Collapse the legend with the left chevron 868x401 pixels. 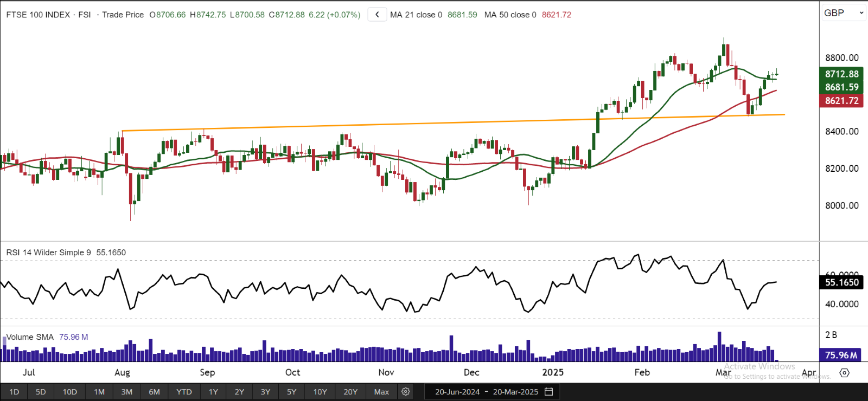coord(377,15)
